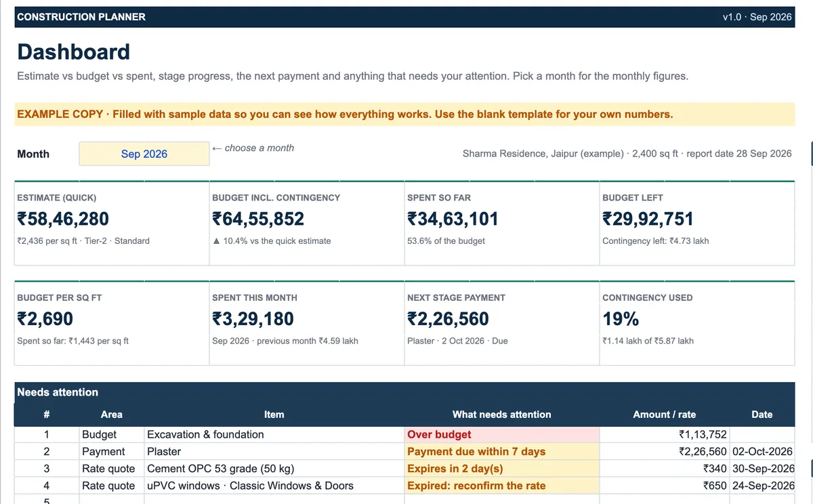Open the Sep 2026 month selector

(x=144, y=154)
